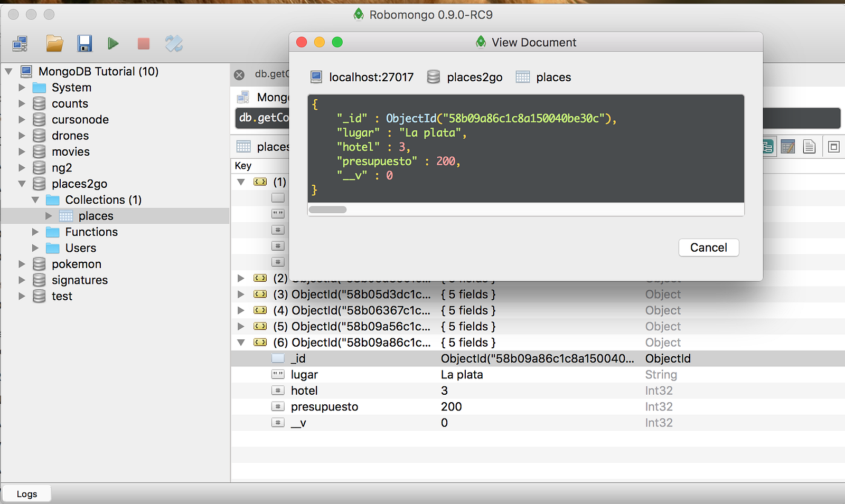Click the Rotate orientation toolbar icon
The height and width of the screenshot is (504, 845).
tap(174, 43)
